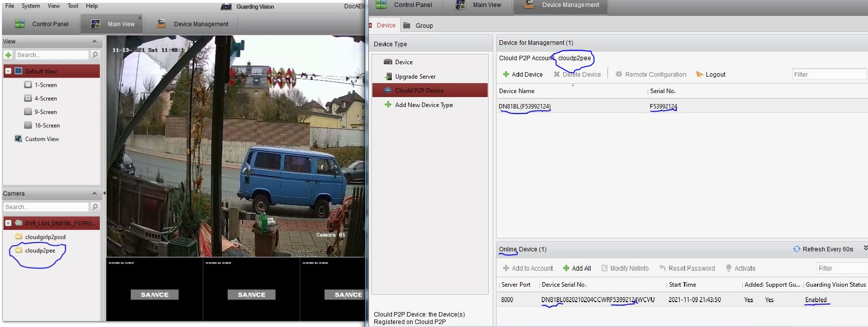Select the cloudgirlp2pssd folder
868x327 pixels.
click(40, 237)
